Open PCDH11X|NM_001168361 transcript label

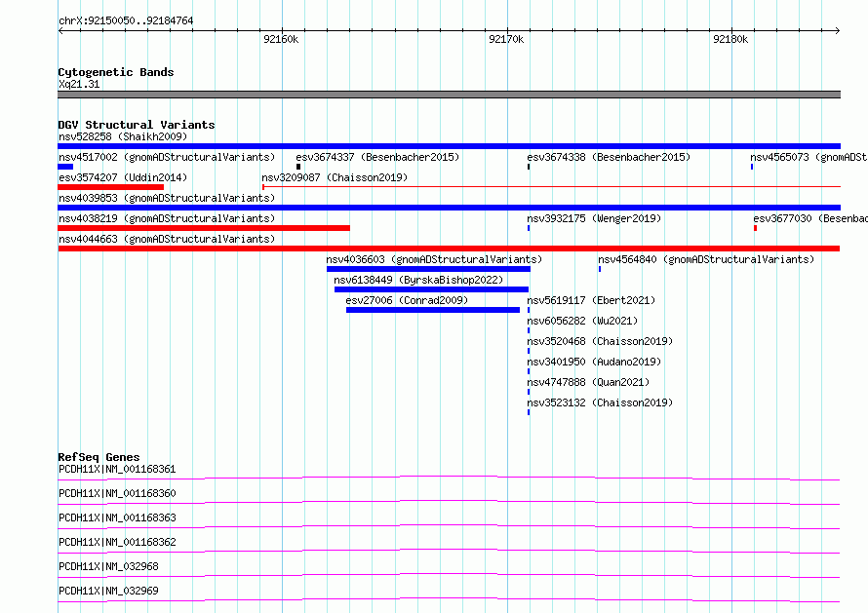click(117, 469)
